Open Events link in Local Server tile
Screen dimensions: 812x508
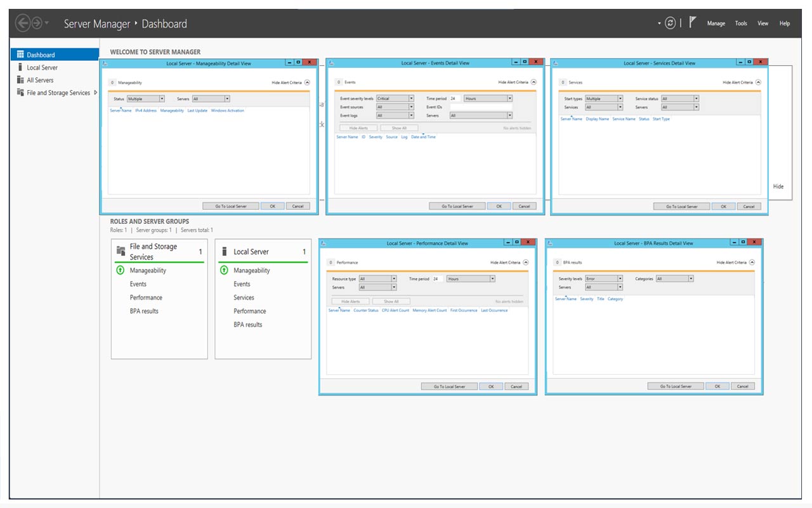[x=242, y=284]
